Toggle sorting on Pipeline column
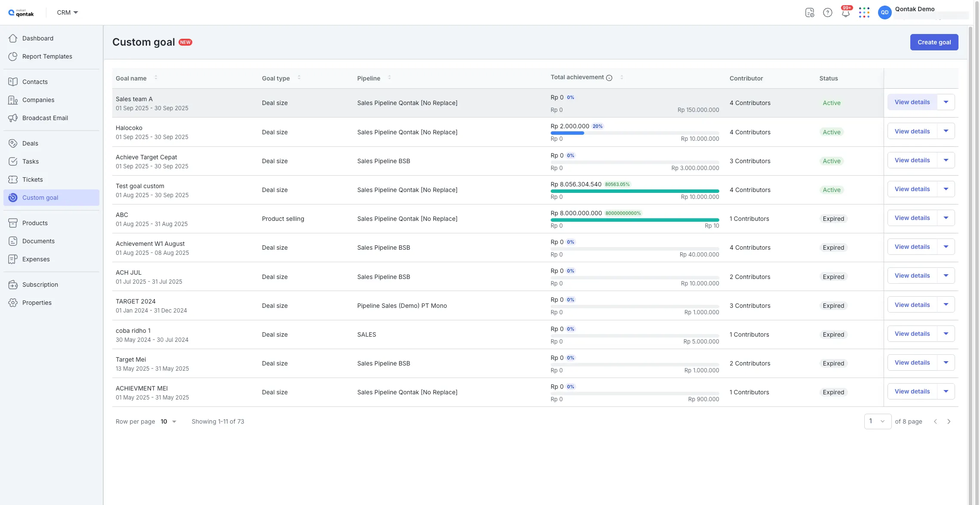The height and width of the screenshot is (505, 980). coord(389,78)
